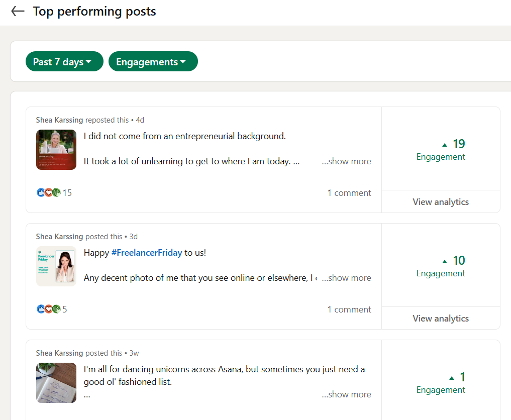The image size is (511, 420).
Task: Open the Past 7 days time filter
Action: point(64,61)
